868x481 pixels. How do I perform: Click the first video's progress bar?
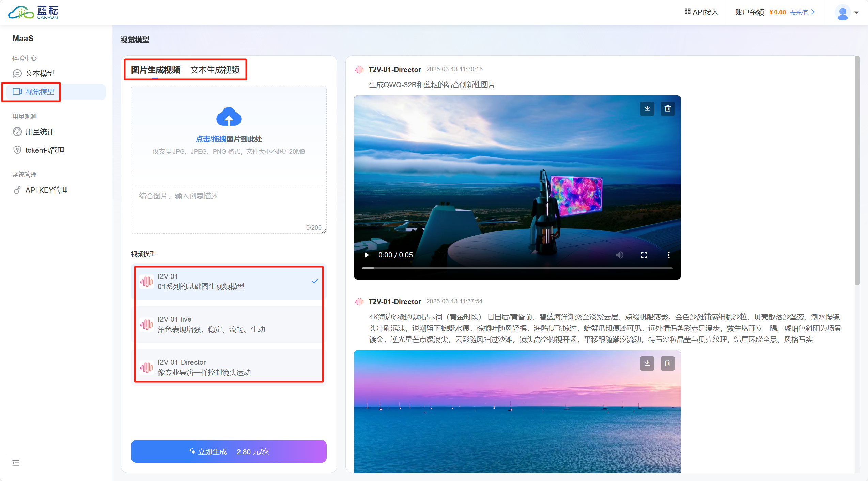[x=517, y=268]
